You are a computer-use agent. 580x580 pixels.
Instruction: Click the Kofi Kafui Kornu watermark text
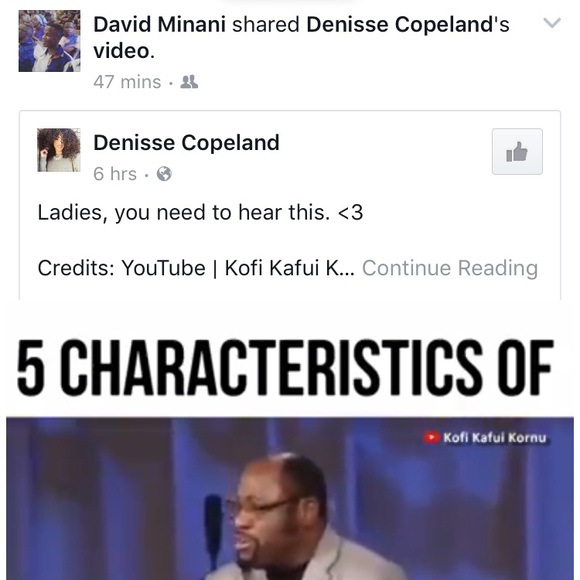tap(495, 438)
